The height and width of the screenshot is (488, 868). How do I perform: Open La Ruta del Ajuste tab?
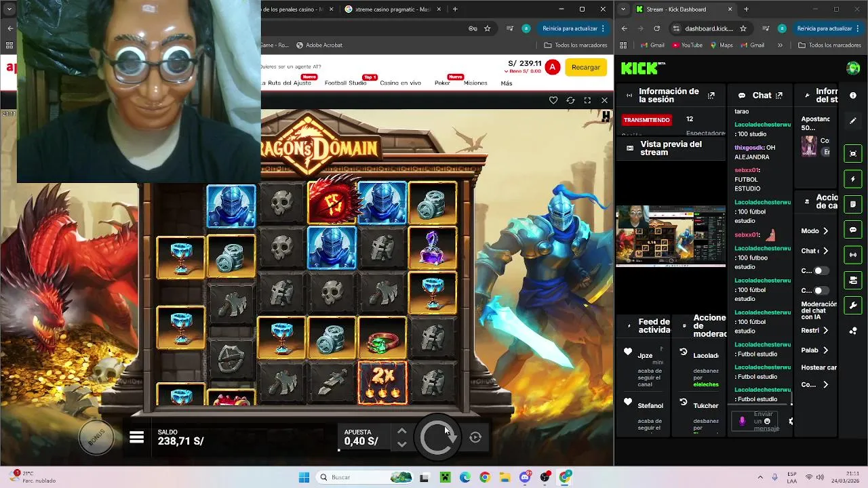pyautogui.click(x=286, y=83)
